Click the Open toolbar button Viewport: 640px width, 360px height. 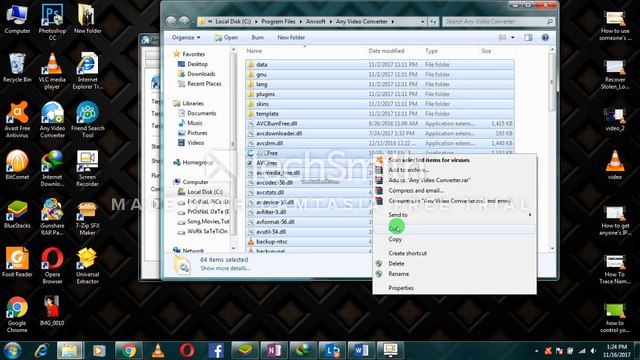tap(226, 38)
